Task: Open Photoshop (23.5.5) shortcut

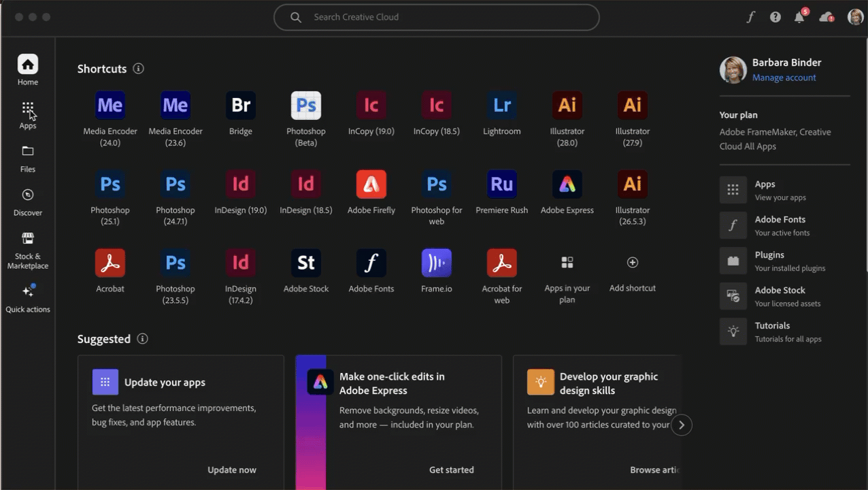Action: tap(176, 263)
